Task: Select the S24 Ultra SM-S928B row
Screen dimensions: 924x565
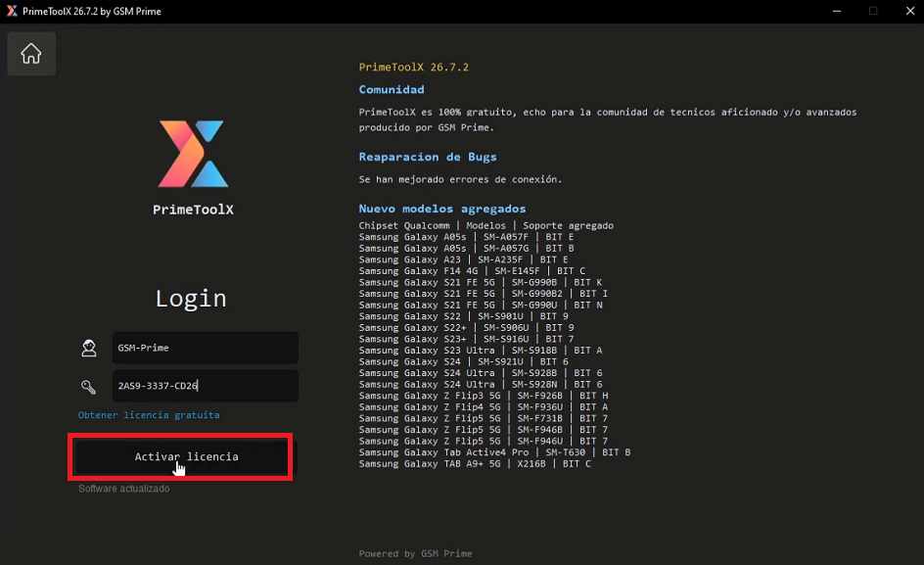Action: tap(481, 373)
